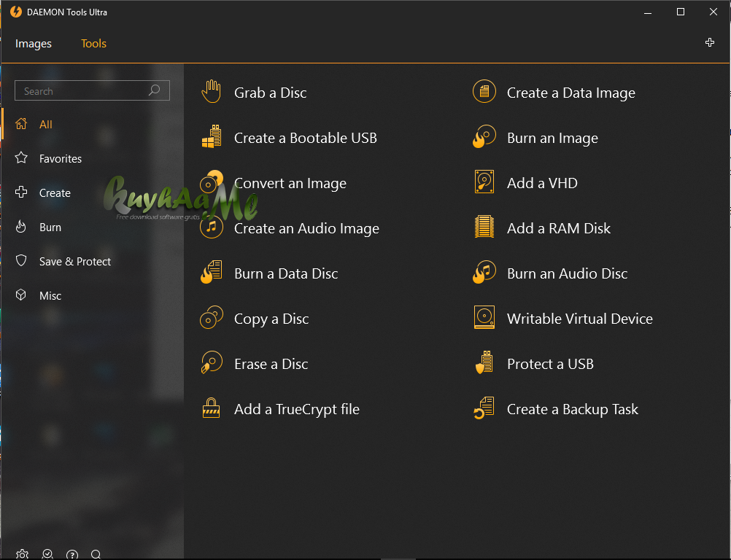Click the Add a RAM Disk chip icon
Screen dimensions: 731x560
(x=484, y=227)
